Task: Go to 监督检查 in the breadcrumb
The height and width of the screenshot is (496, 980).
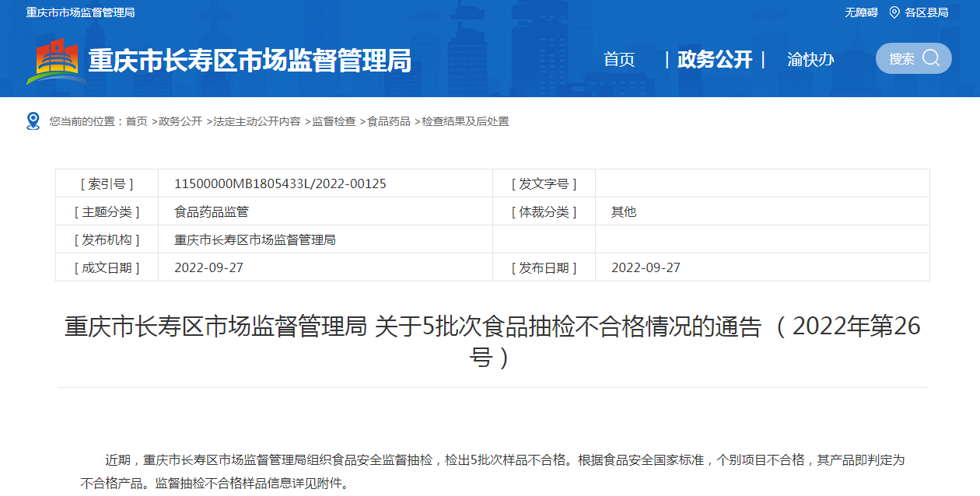Action: (334, 121)
